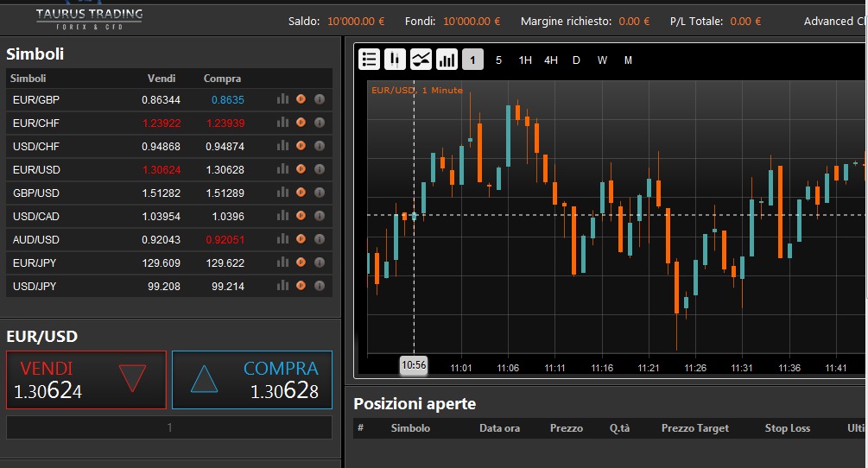Open chart icon in USD/CHF row

tap(283, 145)
